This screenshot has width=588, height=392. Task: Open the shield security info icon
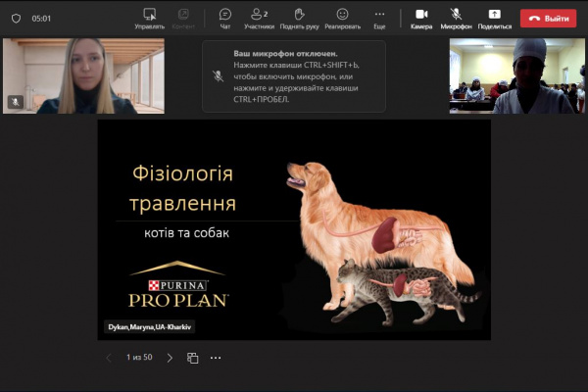click(x=16, y=19)
